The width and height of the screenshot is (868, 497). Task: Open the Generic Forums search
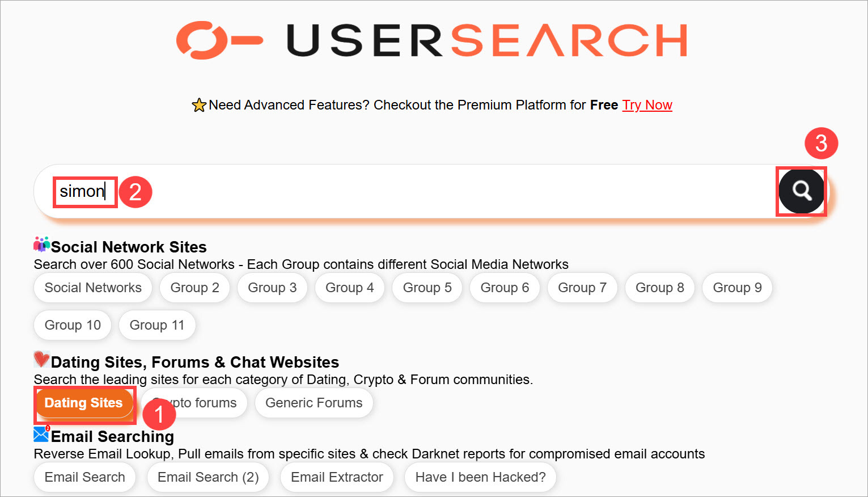(x=314, y=403)
